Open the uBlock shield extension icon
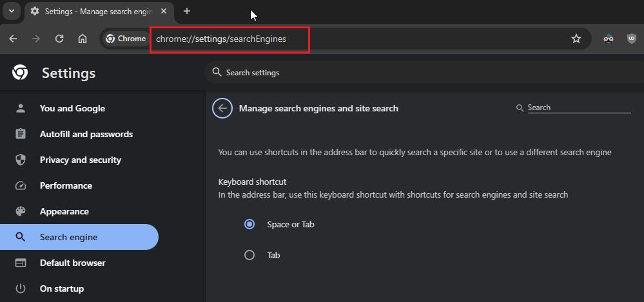Viewport: 644px width, 302px height. 631,39
